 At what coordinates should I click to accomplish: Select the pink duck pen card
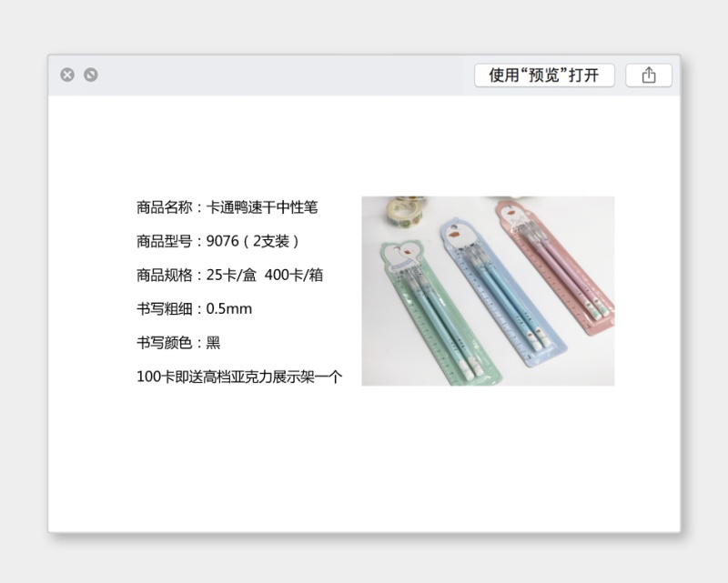(557, 266)
